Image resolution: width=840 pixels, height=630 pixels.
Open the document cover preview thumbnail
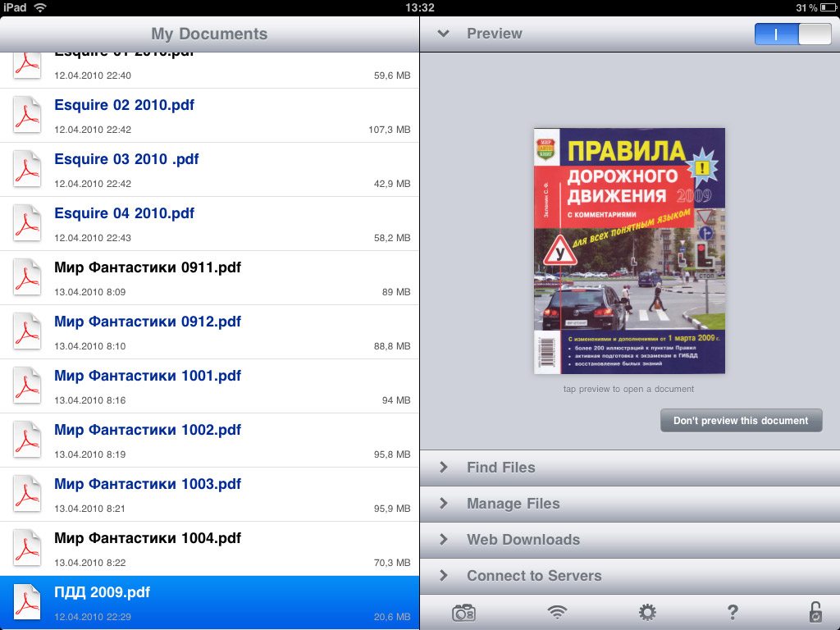629,251
